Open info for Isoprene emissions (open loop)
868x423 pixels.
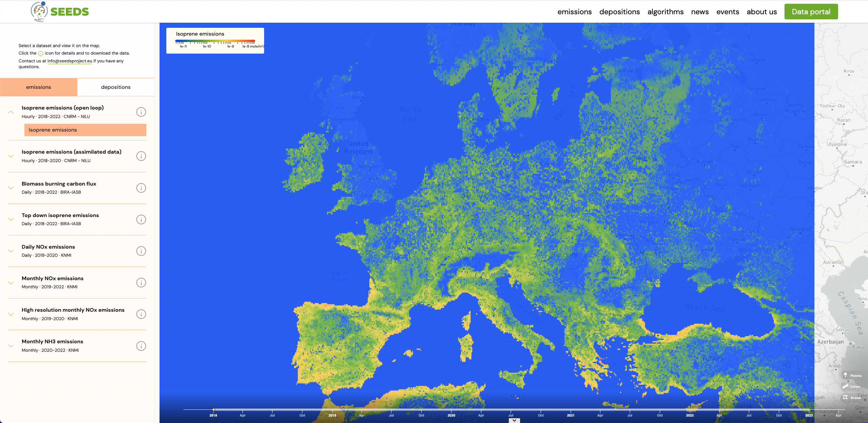141,112
